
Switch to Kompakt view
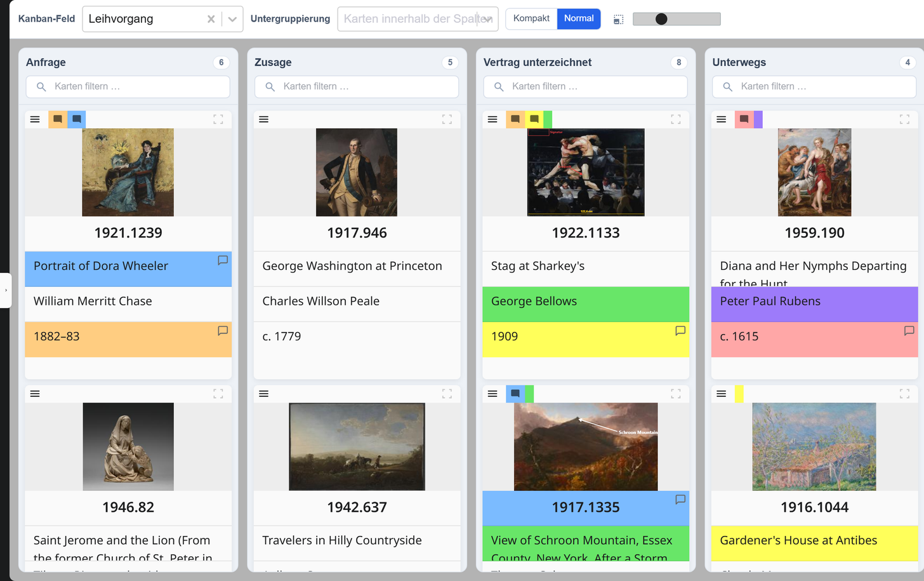pyautogui.click(x=531, y=18)
